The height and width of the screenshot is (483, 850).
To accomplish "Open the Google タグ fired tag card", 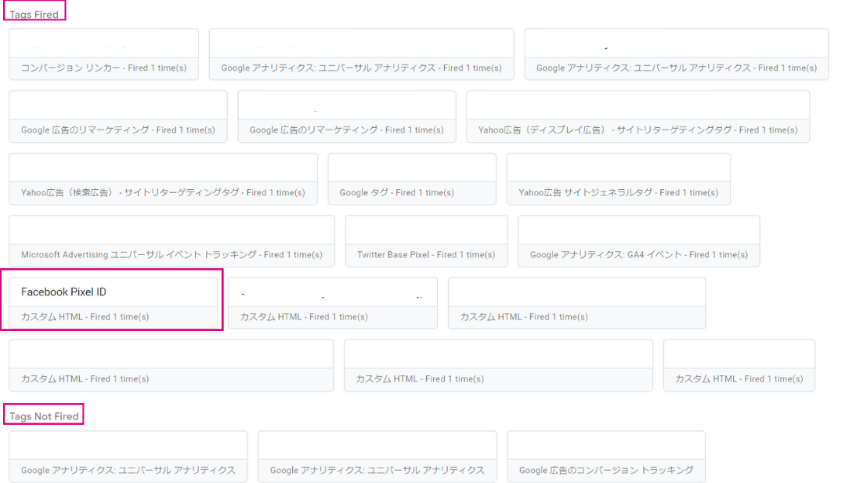I will click(x=412, y=179).
